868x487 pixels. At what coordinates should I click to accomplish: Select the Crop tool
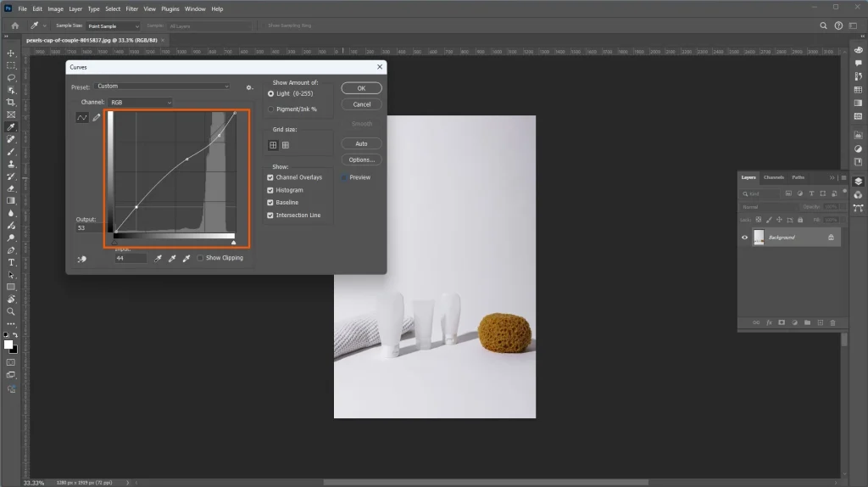point(10,102)
